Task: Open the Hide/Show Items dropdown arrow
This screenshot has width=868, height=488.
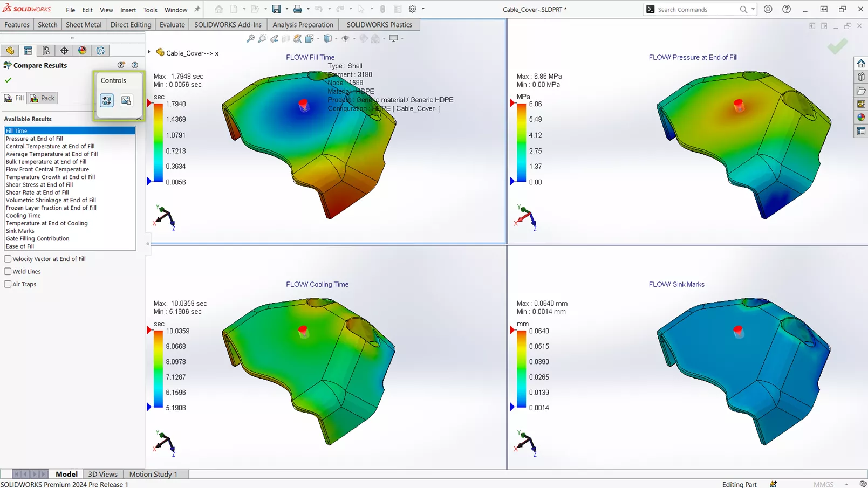Action: pos(354,38)
